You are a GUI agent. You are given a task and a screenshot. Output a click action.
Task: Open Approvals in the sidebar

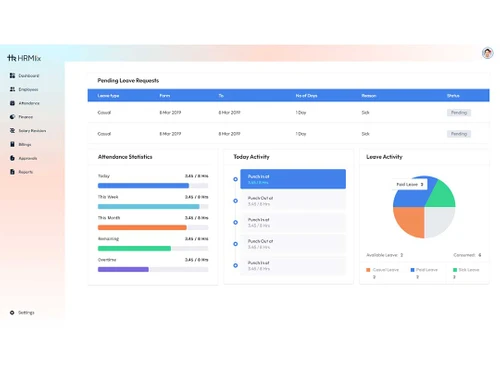pos(23,158)
